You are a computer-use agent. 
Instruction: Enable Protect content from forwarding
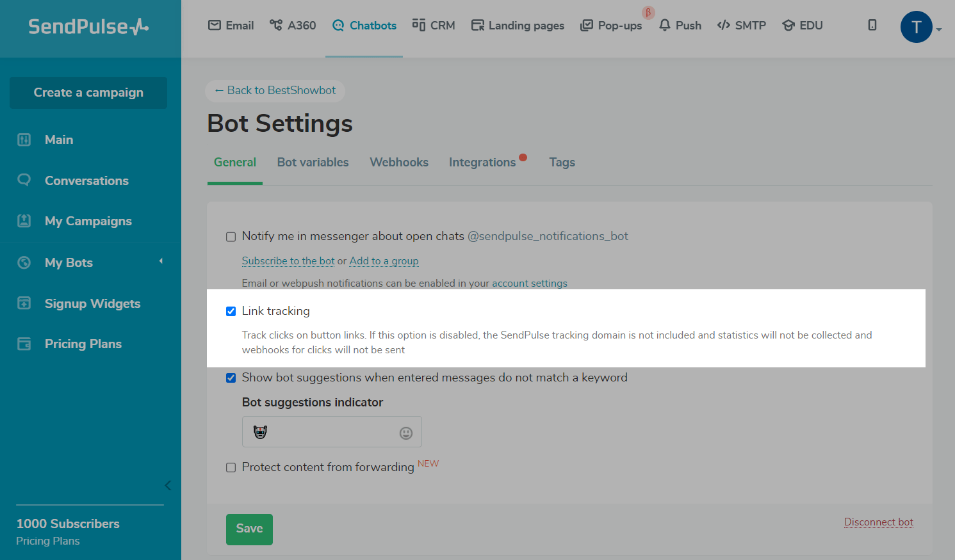231,468
